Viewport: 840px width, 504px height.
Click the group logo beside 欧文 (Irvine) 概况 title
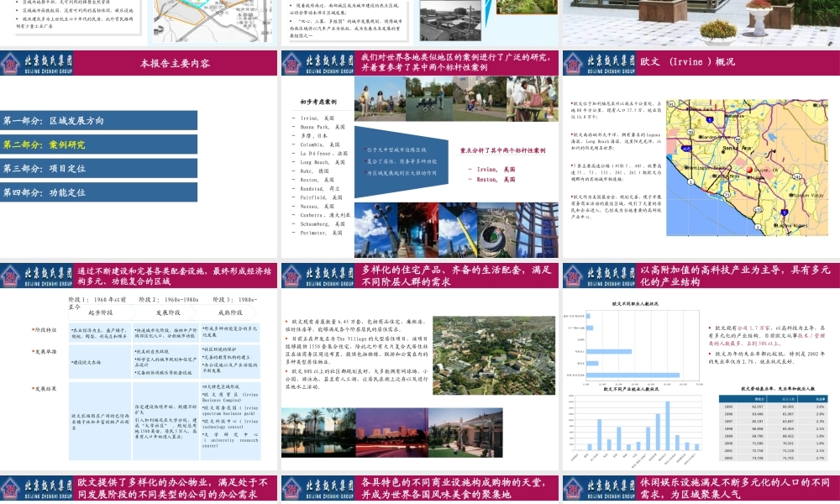tap(599, 63)
